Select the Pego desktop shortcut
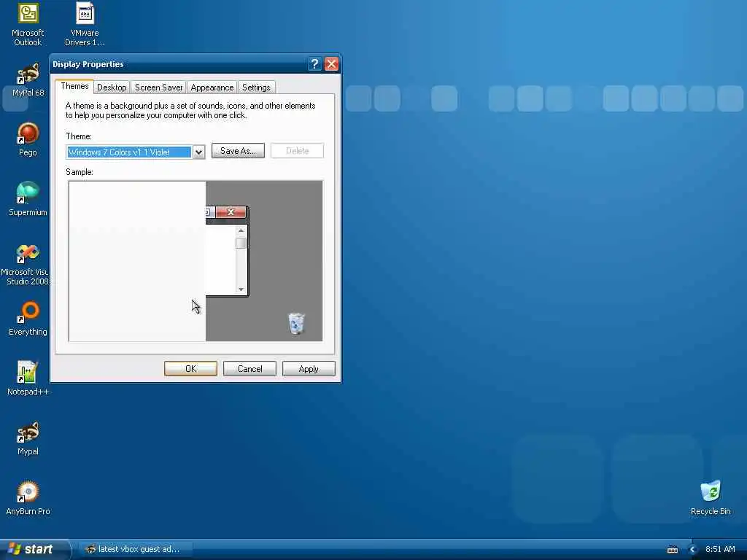This screenshot has height=560, width=747. pos(28,139)
